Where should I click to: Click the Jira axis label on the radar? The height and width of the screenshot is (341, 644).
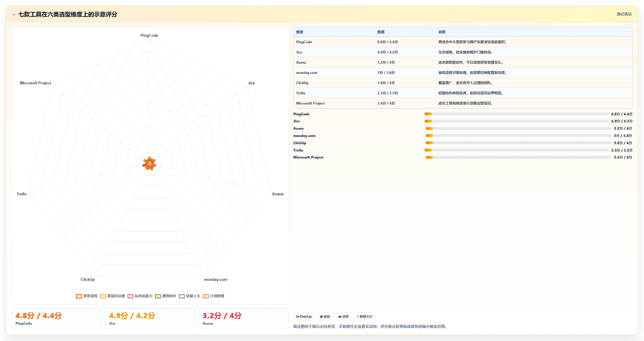[x=251, y=83]
